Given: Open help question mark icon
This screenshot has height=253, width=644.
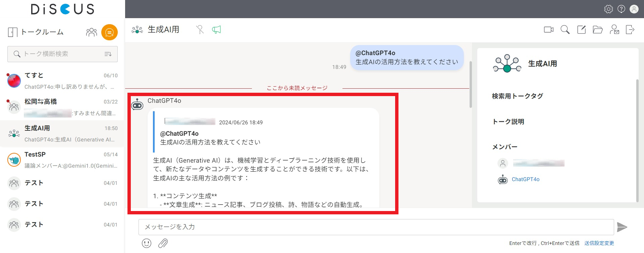Looking at the screenshot, I should pyautogui.click(x=621, y=9).
